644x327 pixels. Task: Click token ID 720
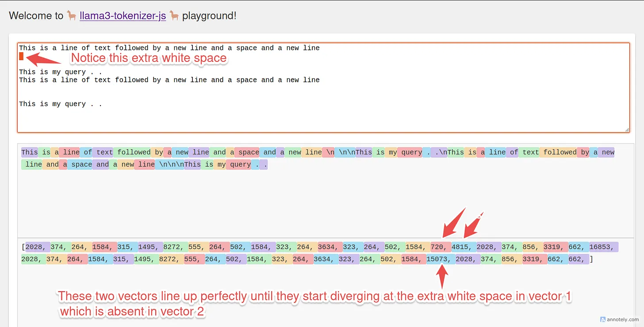point(441,247)
